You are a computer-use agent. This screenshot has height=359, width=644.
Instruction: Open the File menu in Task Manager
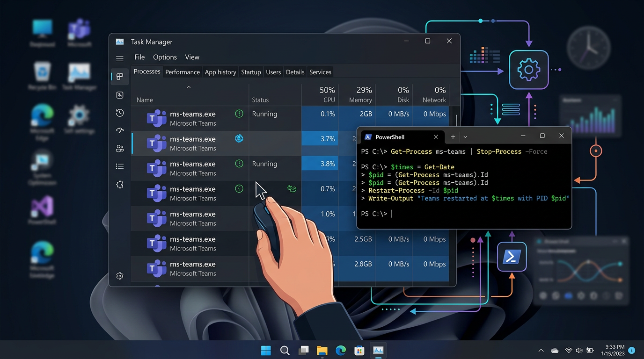139,57
